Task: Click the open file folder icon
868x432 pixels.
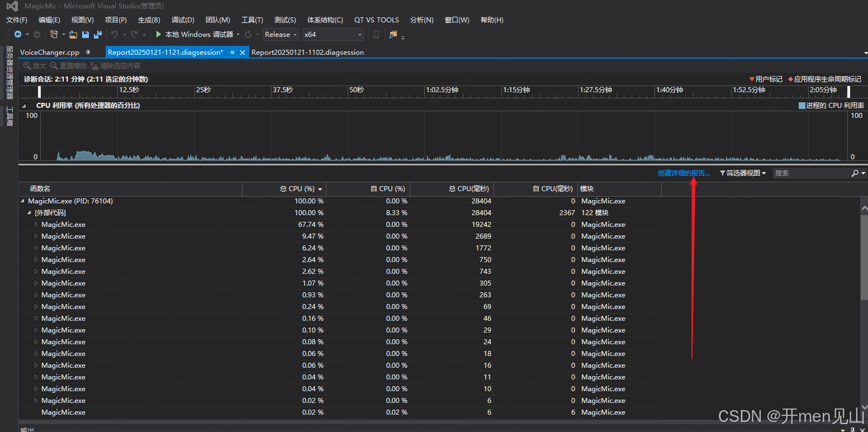Action: point(73,35)
